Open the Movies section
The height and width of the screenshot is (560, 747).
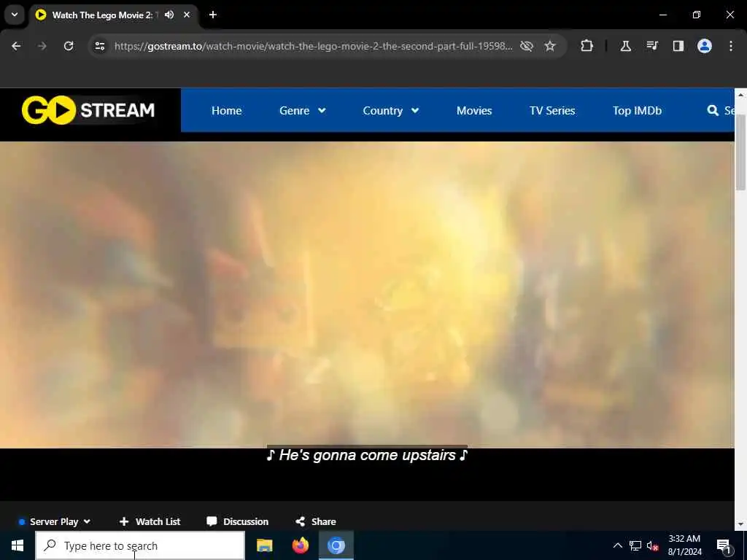pos(474,111)
